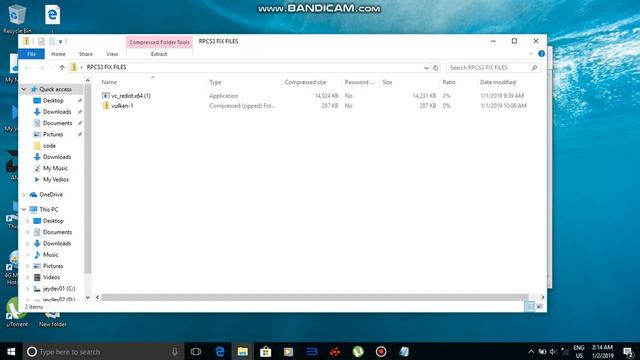Click the Back navigation arrow
Image resolution: width=640 pixels, height=360 pixels.
[x=28, y=67]
